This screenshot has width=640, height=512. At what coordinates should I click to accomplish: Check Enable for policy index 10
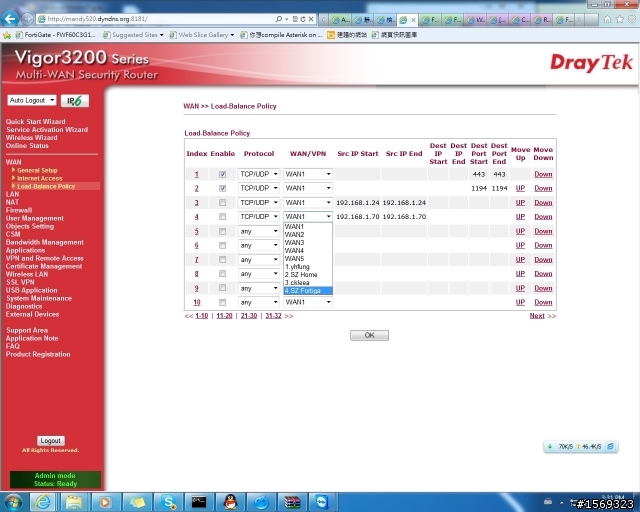(222, 302)
